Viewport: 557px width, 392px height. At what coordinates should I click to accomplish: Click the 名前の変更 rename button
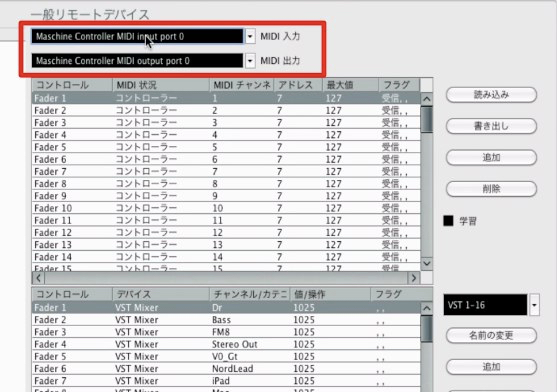[491, 335]
